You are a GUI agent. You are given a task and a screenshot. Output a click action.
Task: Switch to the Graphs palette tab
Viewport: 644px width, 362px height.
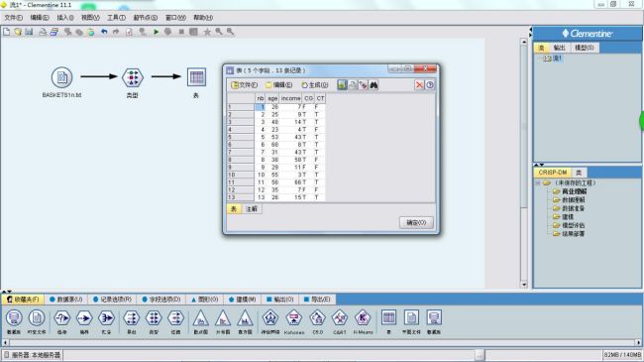tap(204, 300)
